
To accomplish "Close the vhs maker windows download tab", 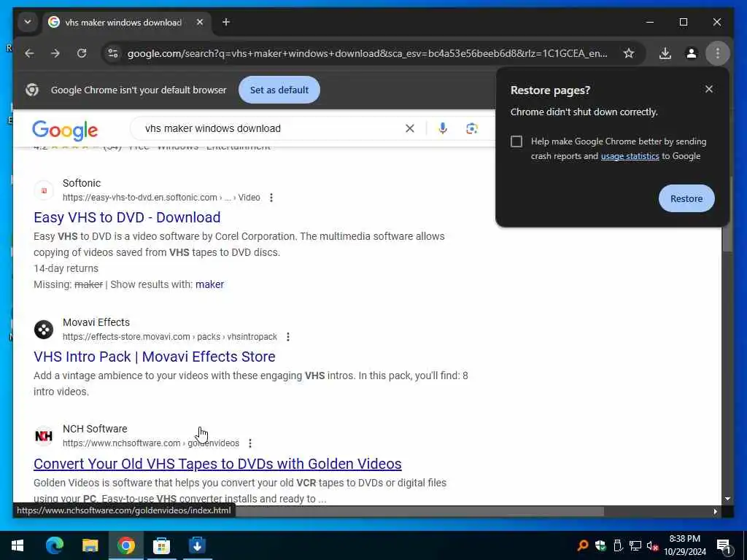I will point(200,22).
